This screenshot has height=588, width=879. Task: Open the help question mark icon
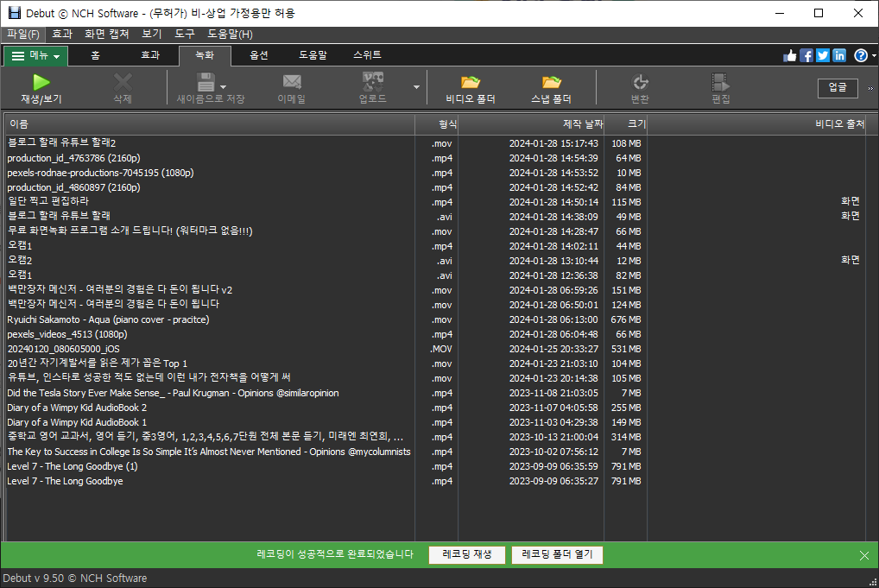point(861,55)
